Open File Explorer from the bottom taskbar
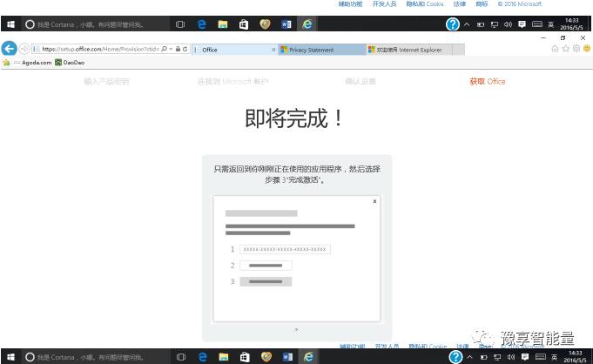 pos(224,357)
